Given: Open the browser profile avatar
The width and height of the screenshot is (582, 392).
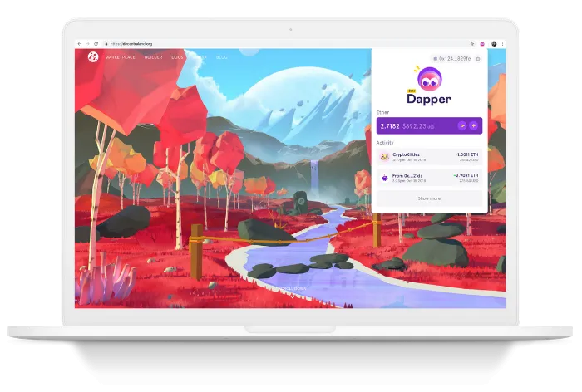Looking at the screenshot, I should [494, 44].
